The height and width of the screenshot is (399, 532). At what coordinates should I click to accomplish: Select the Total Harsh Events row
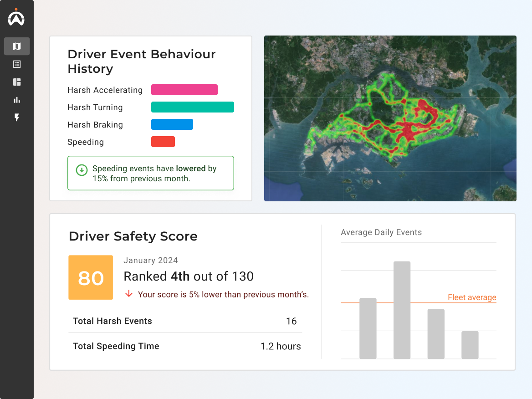pyautogui.click(x=185, y=321)
